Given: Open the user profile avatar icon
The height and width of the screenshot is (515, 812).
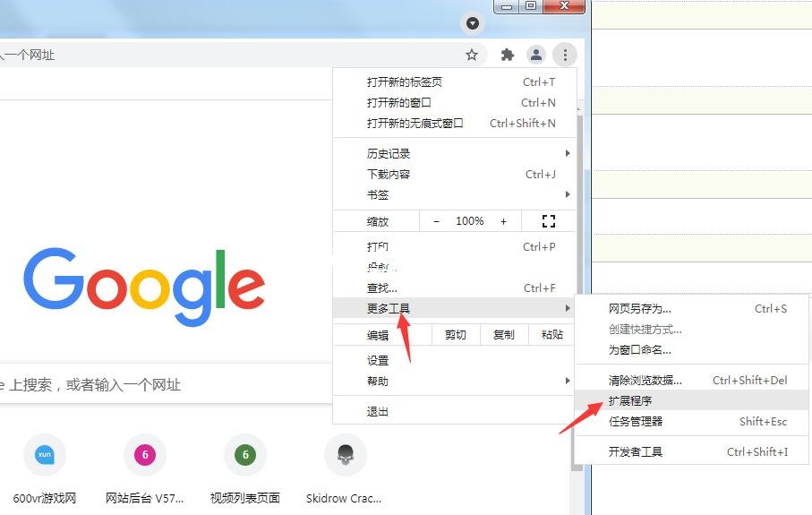Looking at the screenshot, I should (x=536, y=55).
